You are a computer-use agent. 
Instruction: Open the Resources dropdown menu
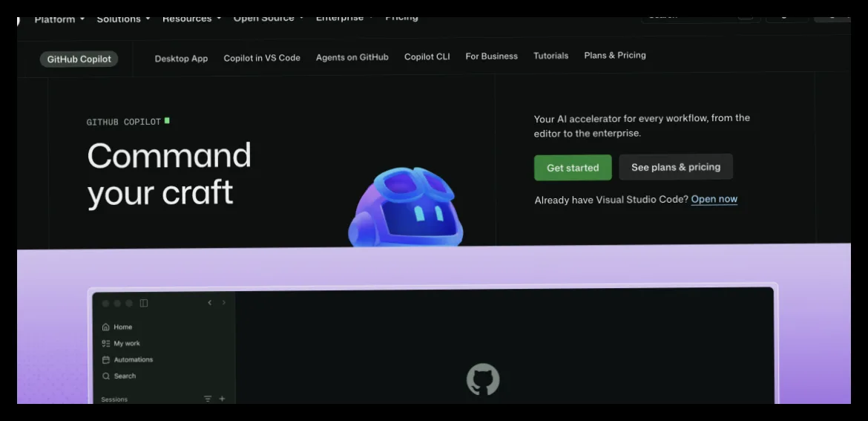191,19
